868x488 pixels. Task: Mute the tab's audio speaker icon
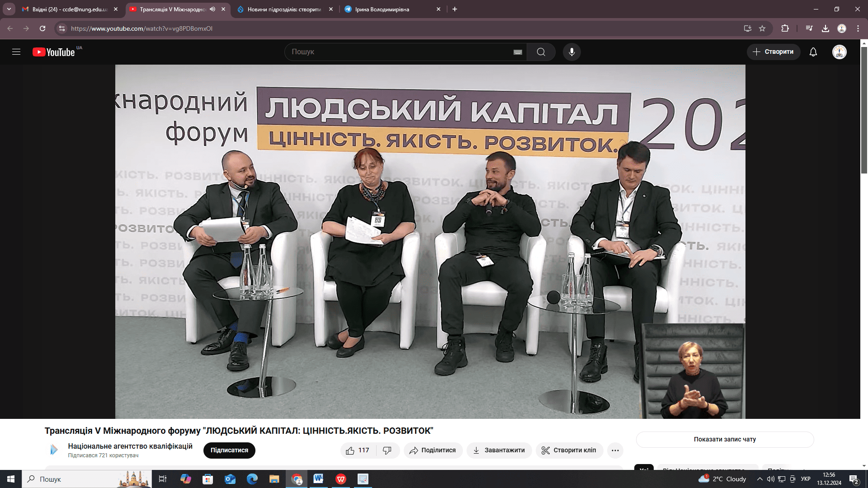point(212,9)
